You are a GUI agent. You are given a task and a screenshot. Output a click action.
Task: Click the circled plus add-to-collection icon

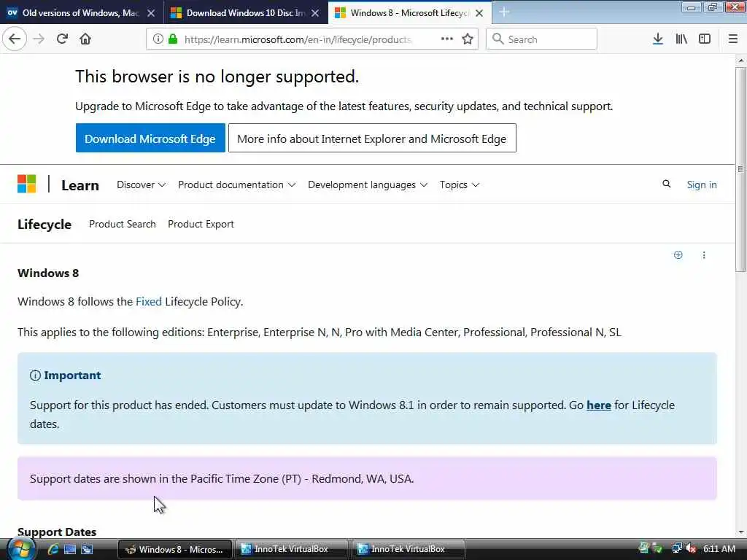click(678, 254)
